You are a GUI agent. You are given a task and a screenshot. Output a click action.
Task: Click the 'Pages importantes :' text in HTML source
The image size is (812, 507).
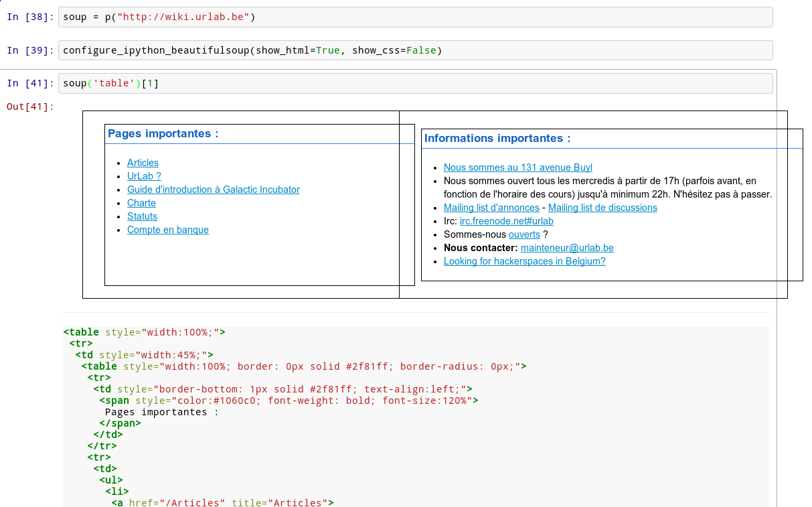click(x=162, y=412)
